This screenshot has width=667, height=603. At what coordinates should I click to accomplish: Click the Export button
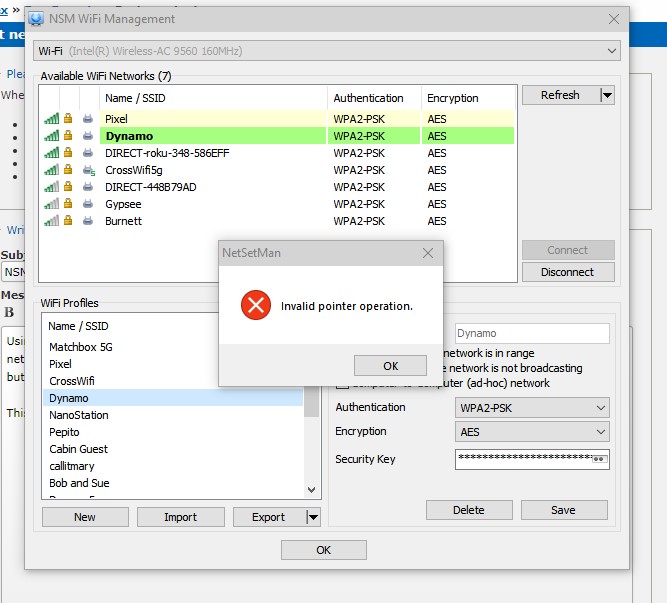tap(269, 517)
